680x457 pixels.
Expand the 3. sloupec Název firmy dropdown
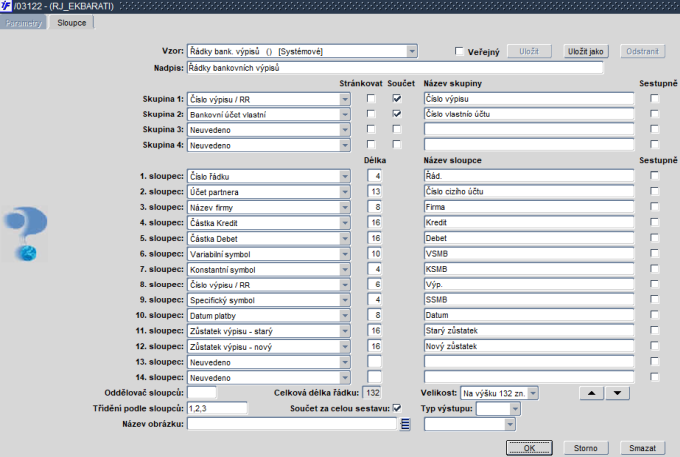[345, 205]
